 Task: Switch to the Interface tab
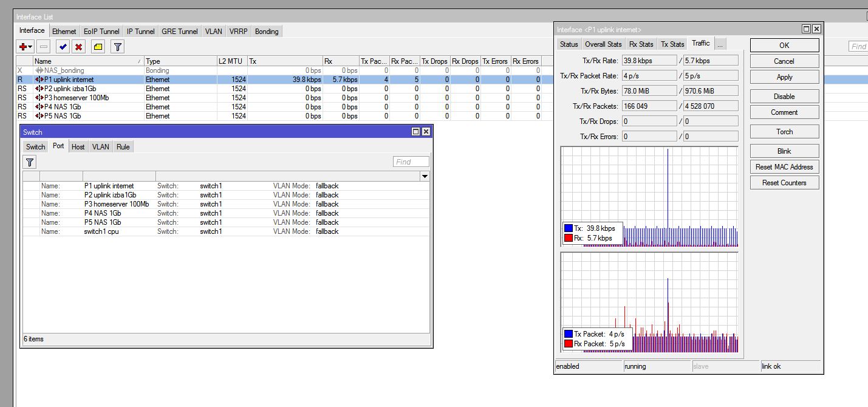point(32,30)
